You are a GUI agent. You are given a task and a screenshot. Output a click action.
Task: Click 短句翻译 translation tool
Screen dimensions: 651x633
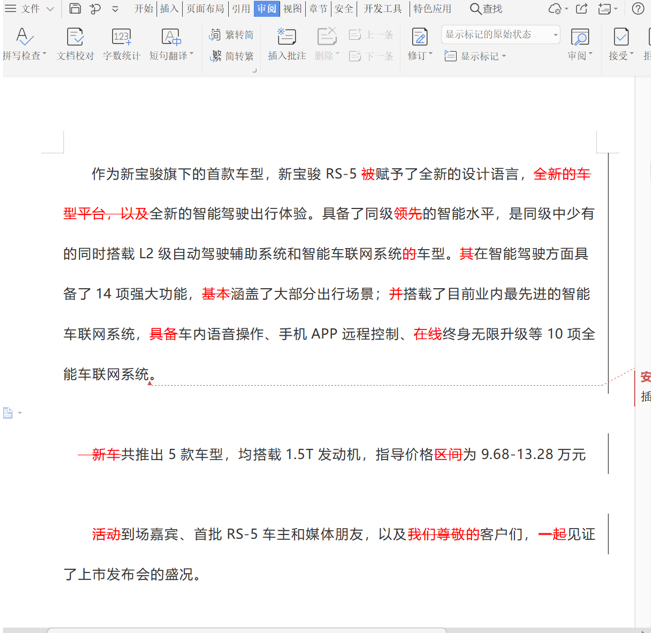tap(171, 44)
